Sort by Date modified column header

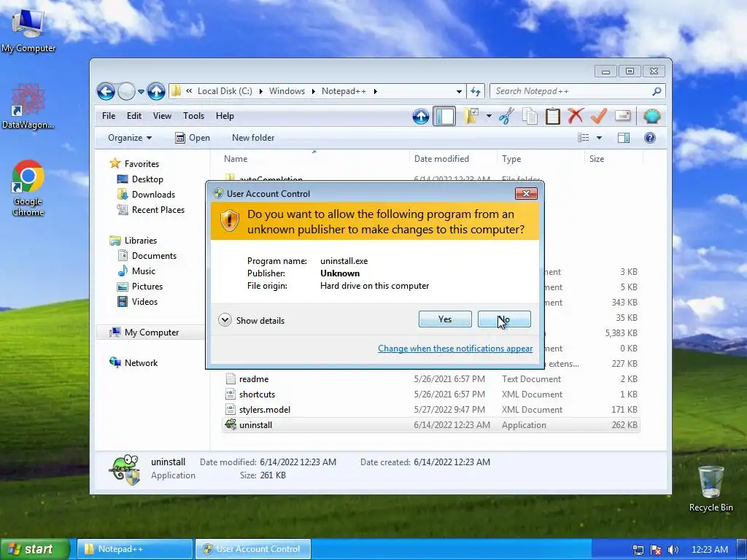(x=452, y=158)
